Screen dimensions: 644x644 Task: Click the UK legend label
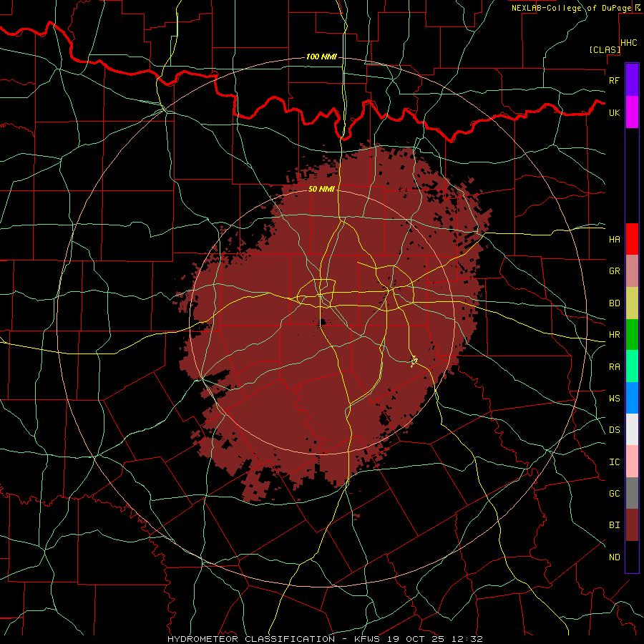tap(614, 112)
